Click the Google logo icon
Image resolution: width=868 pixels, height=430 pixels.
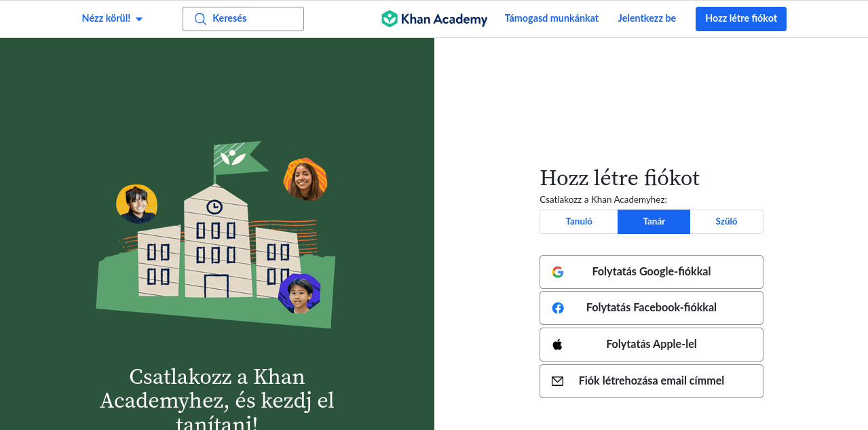[x=558, y=272]
